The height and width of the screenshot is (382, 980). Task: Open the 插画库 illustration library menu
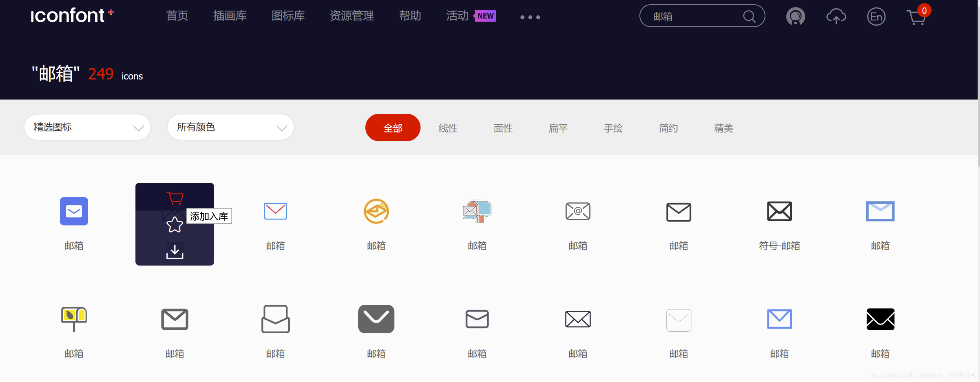point(230,16)
